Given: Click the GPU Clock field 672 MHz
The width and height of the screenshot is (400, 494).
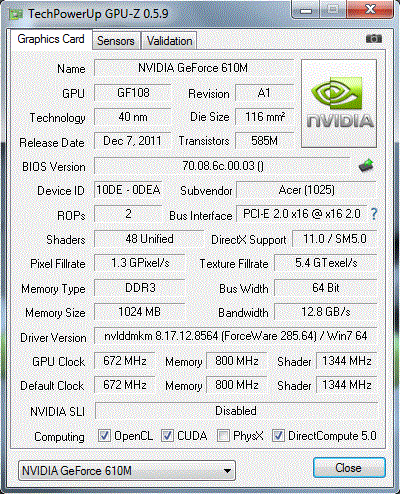Looking at the screenshot, I should tap(125, 361).
